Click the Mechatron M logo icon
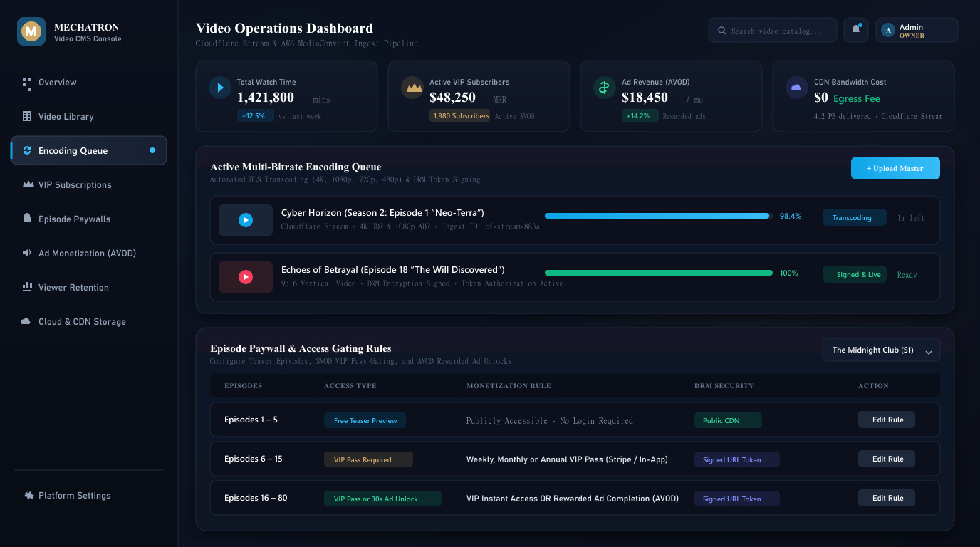 tap(31, 31)
